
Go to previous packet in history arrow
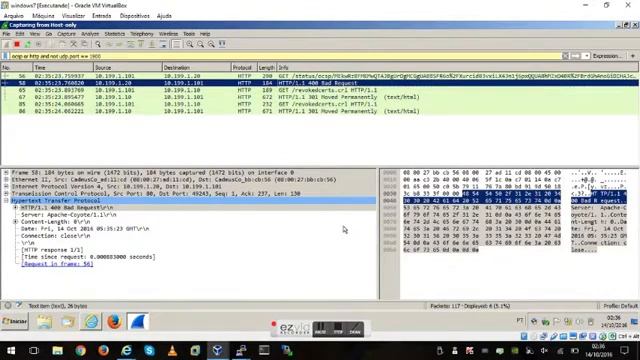pos(109,44)
